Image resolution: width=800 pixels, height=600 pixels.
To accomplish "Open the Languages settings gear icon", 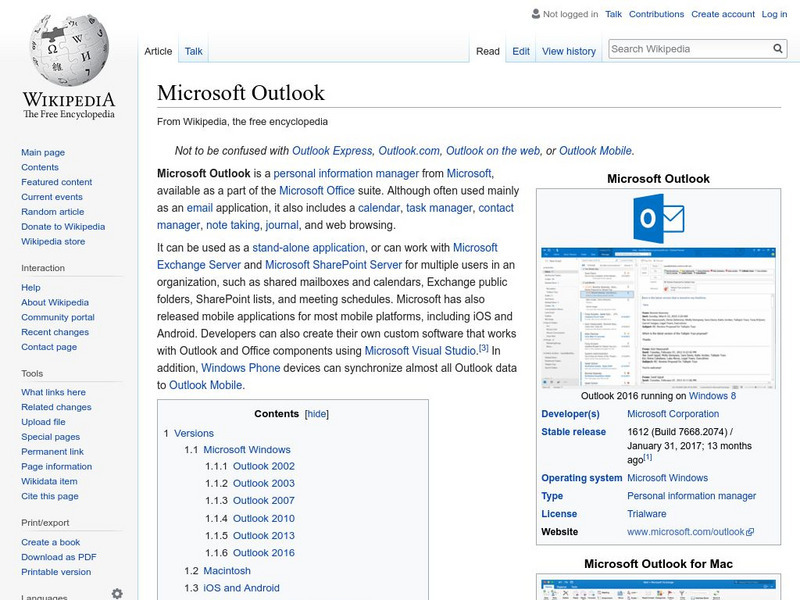I will [117, 593].
